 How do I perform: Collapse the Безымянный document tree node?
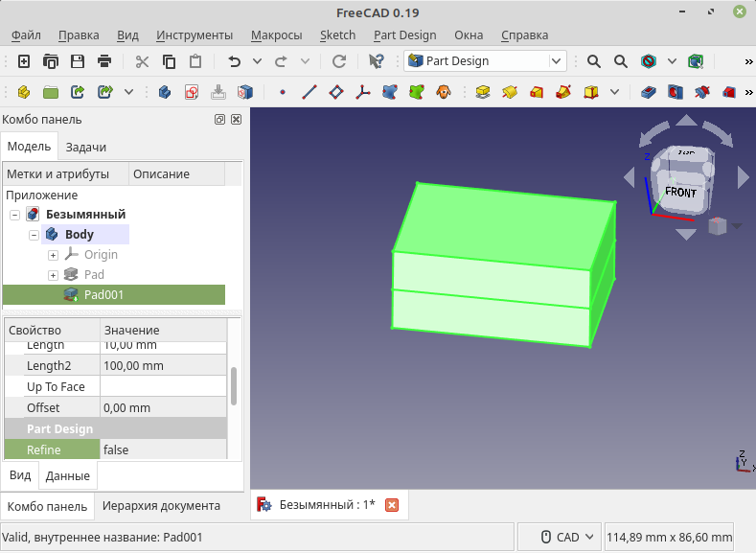coord(15,215)
